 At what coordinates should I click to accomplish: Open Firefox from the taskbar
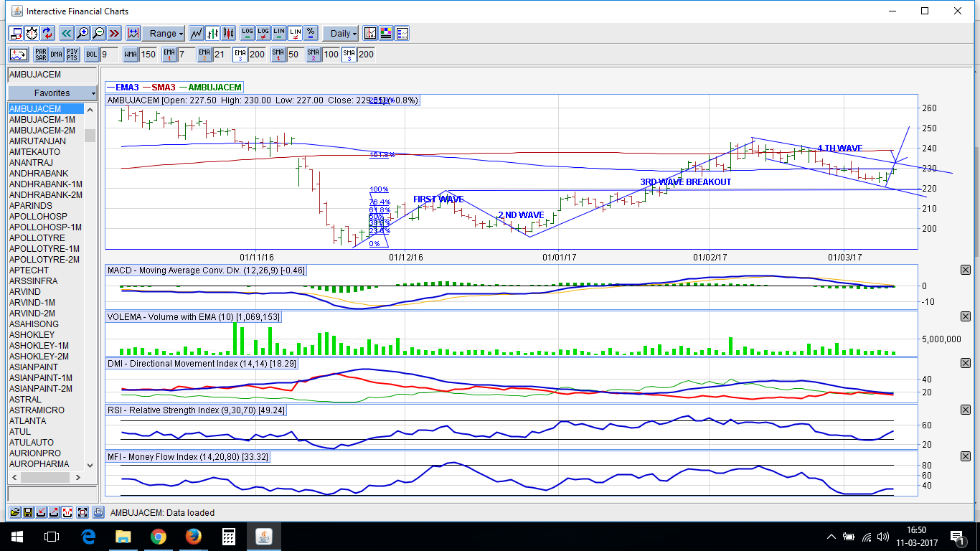194,537
